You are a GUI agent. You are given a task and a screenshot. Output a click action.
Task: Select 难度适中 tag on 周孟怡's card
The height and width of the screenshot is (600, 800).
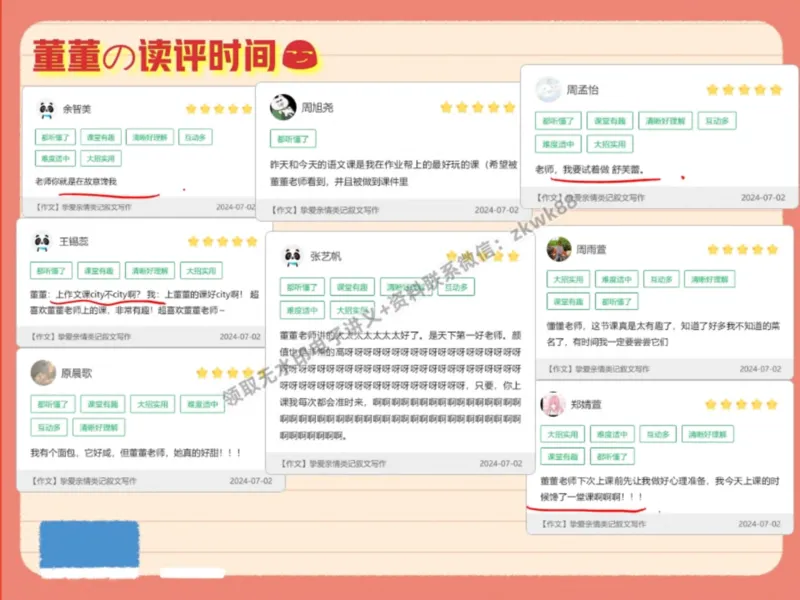point(558,144)
